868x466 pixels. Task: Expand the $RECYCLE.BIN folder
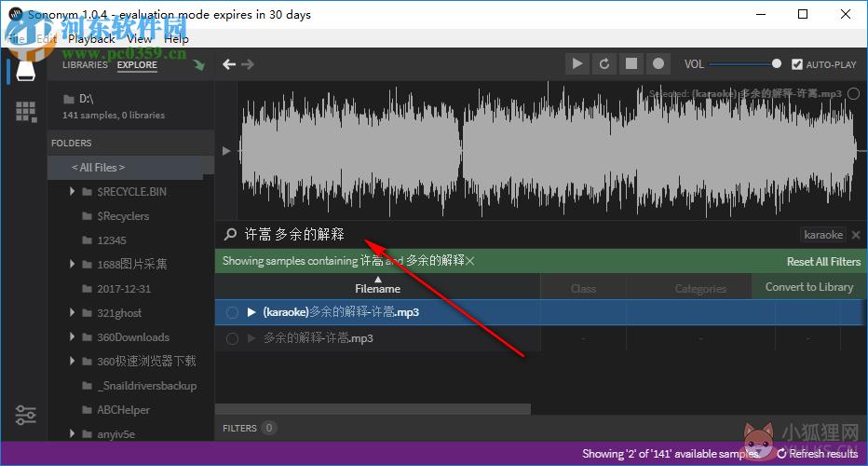[x=72, y=191]
